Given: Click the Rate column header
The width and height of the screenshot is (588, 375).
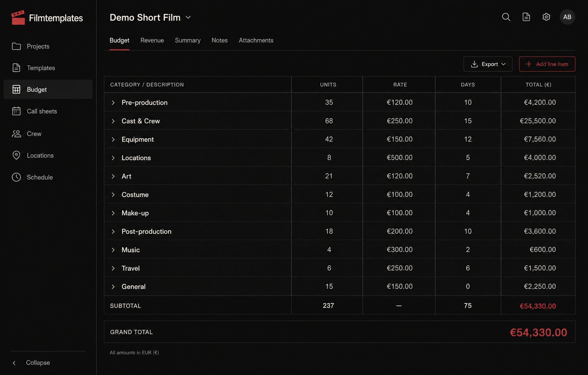Looking at the screenshot, I should pos(400,85).
